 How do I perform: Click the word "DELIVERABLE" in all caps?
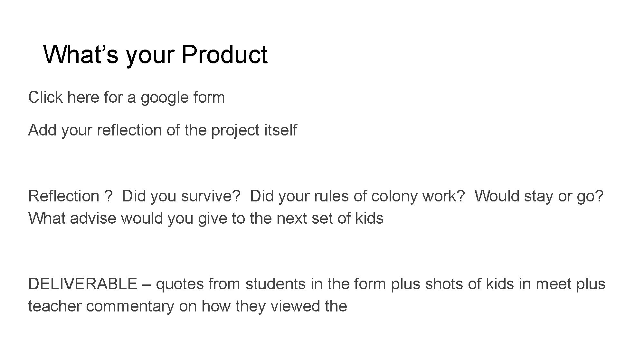(83, 284)
